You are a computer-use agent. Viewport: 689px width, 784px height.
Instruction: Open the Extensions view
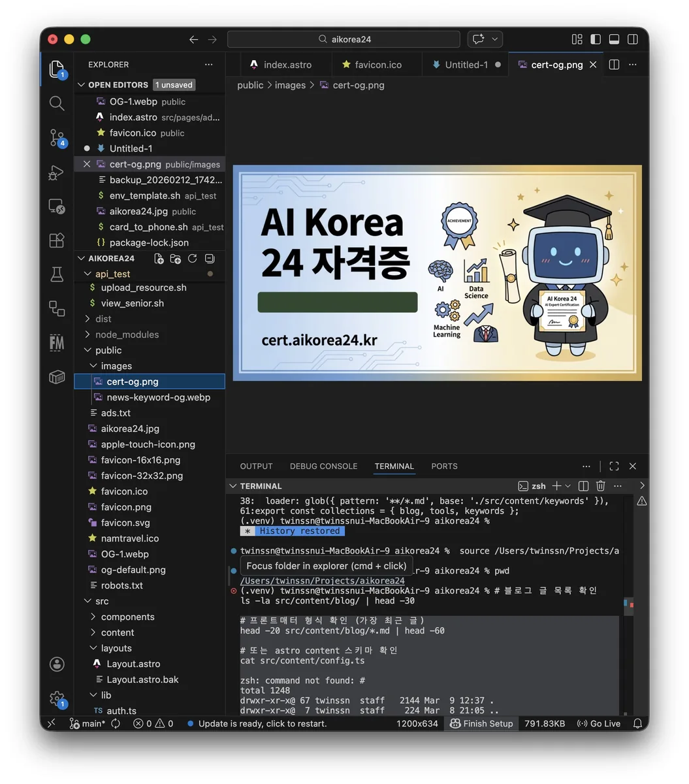pyautogui.click(x=57, y=240)
